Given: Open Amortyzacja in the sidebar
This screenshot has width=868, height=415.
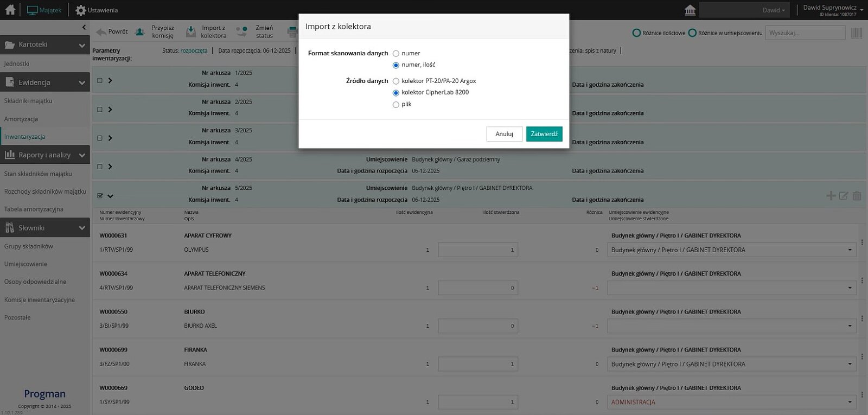Looking at the screenshot, I should click(x=21, y=119).
